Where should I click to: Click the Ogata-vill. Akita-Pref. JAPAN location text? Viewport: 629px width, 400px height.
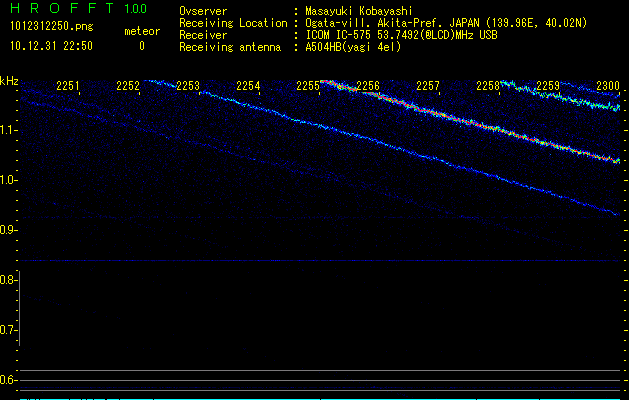[446, 23]
